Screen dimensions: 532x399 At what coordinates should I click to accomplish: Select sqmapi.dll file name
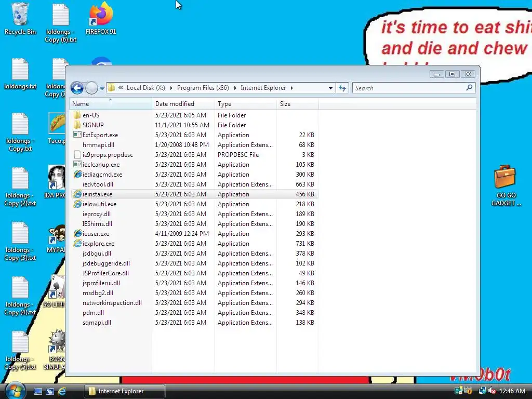tap(97, 322)
